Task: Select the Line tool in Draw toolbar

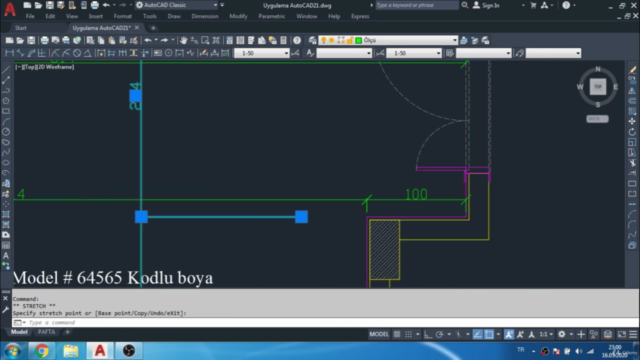Action: [6, 70]
